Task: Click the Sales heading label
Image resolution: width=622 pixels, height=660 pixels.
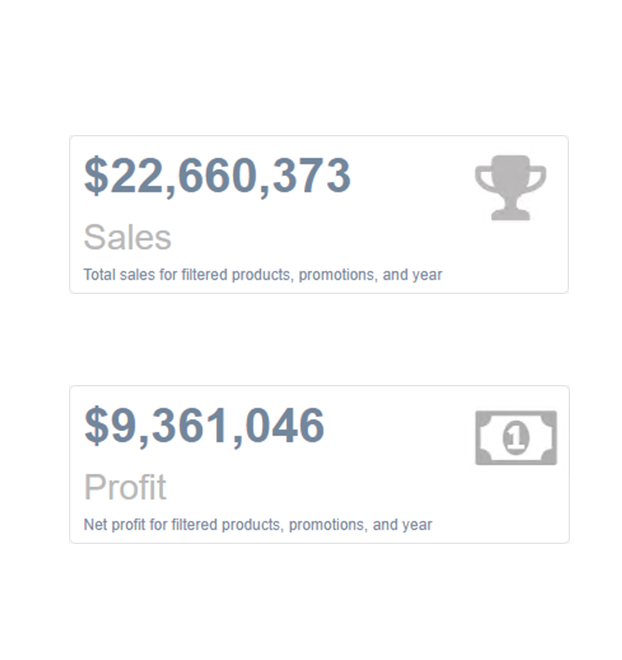Action: pos(128,237)
